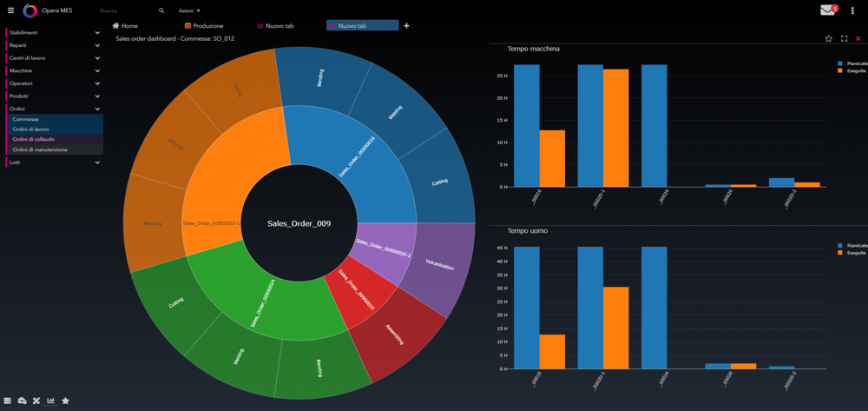Click the Ricerca search field
This screenshot has width=868, height=411.
(126, 11)
